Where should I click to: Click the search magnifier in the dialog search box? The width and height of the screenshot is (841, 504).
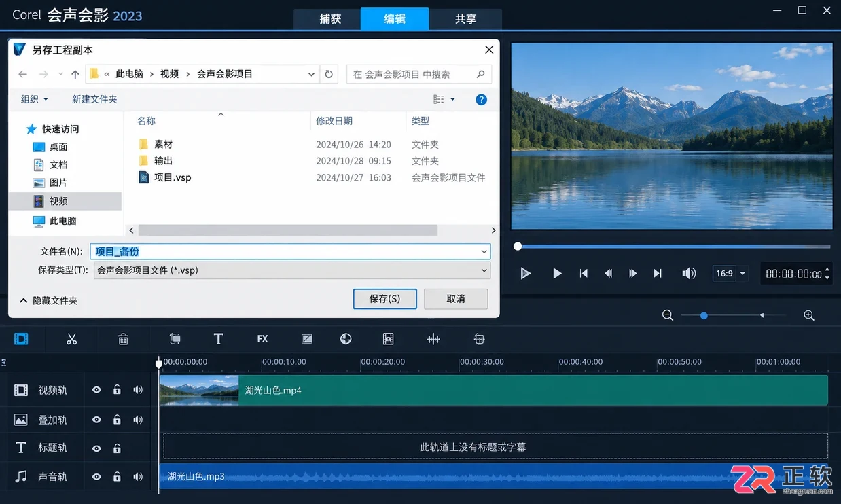tap(480, 74)
